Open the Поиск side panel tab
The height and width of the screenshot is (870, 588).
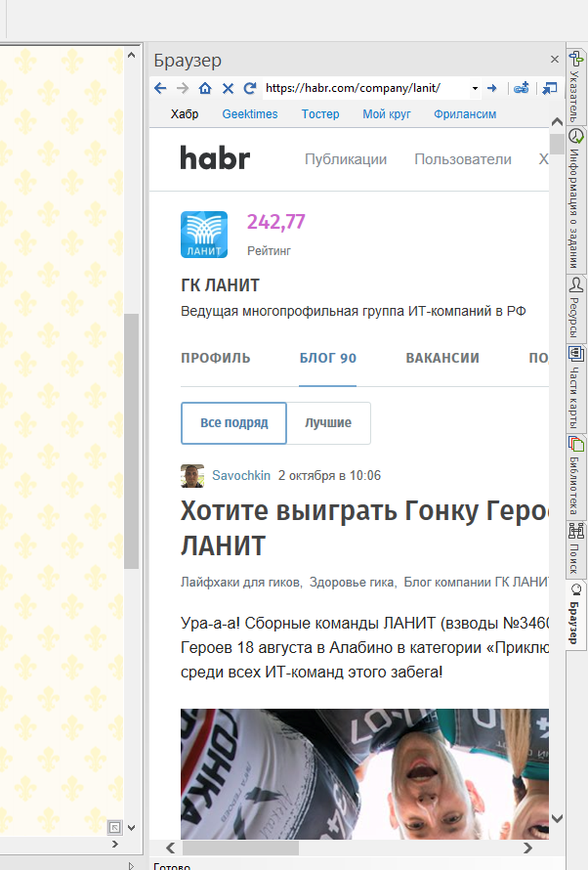pyautogui.click(x=576, y=548)
